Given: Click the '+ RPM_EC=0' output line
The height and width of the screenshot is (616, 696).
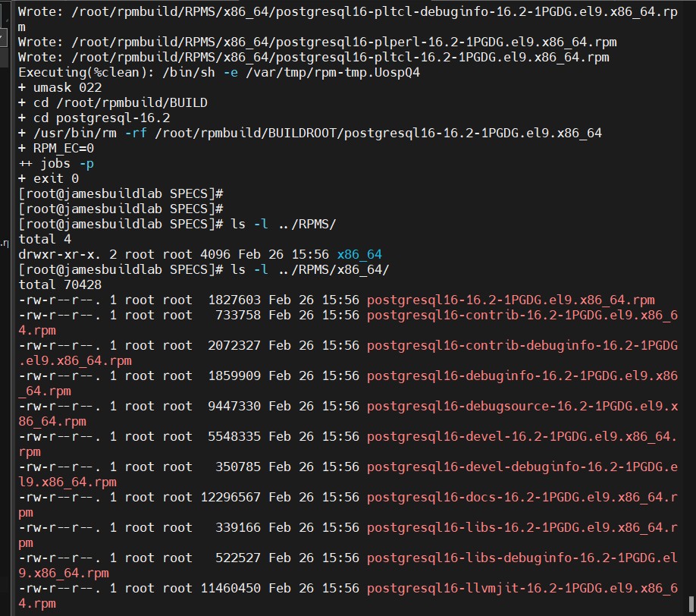Looking at the screenshot, I should click(56, 149).
